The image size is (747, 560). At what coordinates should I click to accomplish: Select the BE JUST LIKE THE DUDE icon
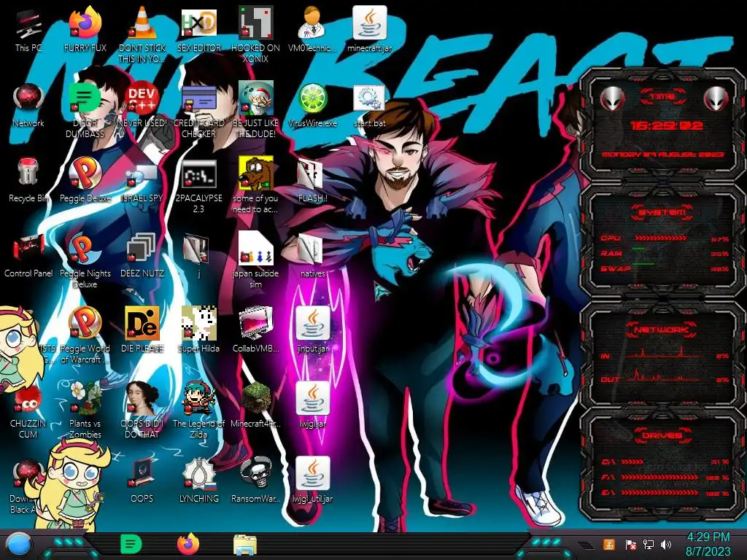pos(256,99)
